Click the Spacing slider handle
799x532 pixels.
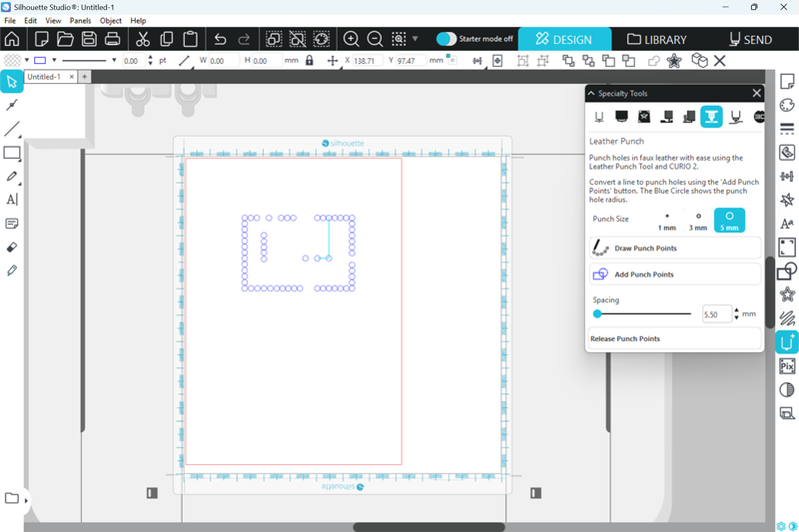(x=597, y=313)
